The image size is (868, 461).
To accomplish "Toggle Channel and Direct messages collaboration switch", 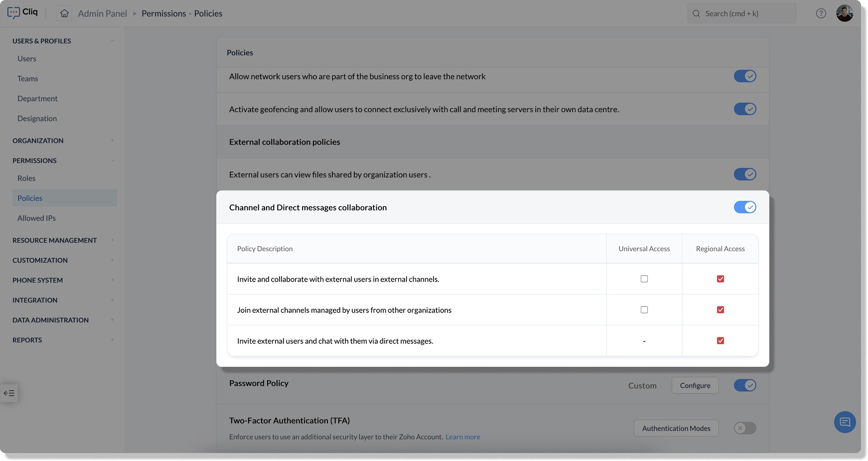I will [744, 207].
